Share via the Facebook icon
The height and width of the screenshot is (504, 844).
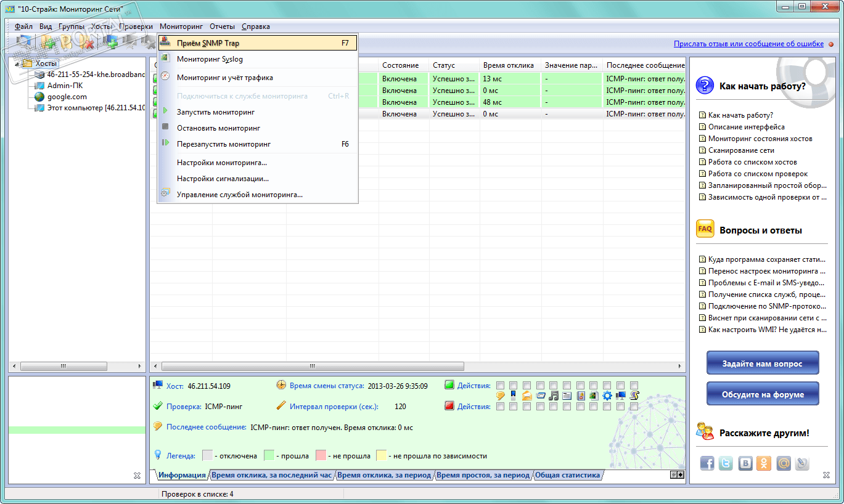(x=707, y=463)
